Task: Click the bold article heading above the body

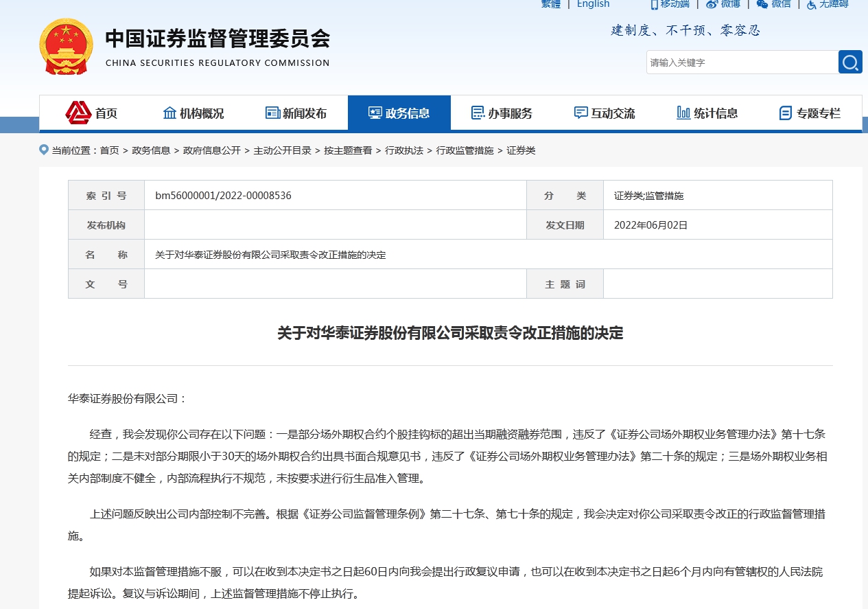Action: (450, 334)
